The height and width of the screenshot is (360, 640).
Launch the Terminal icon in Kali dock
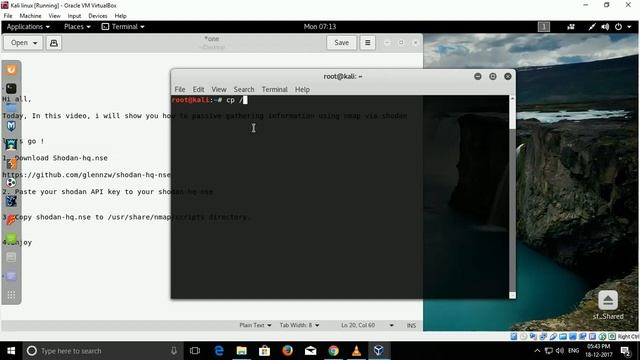[x=11, y=88]
